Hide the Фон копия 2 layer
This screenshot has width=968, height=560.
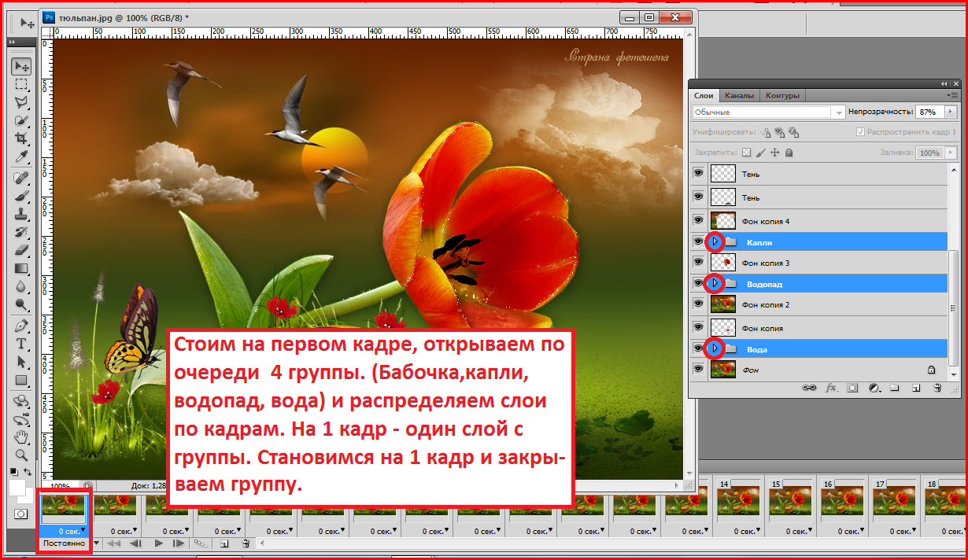pos(698,304)
